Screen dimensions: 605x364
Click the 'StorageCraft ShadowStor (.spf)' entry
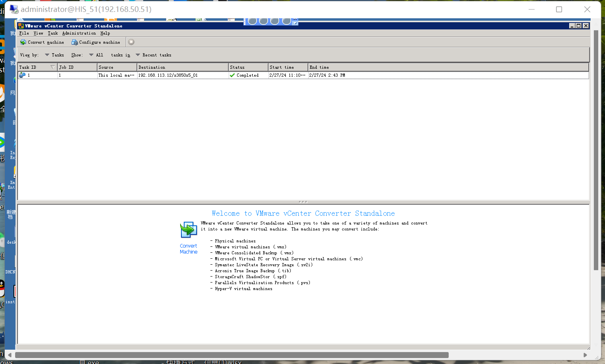pyautogui.click(x=251, y=277)
